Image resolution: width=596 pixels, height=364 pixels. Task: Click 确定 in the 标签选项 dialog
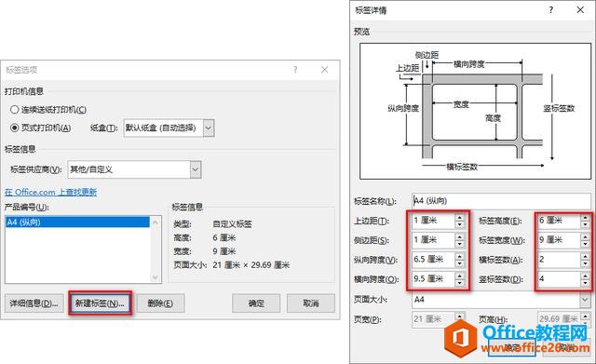coord(256,303)
